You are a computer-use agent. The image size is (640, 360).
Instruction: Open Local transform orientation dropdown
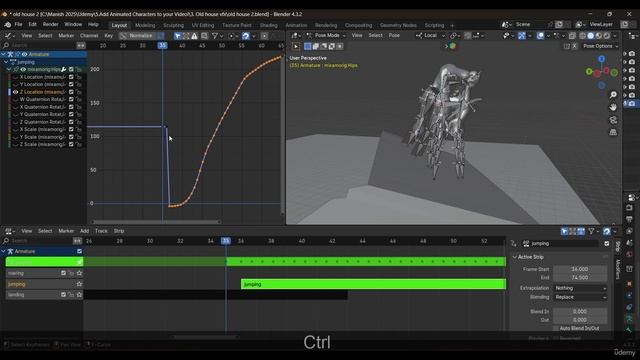click(x=430, y=36)
